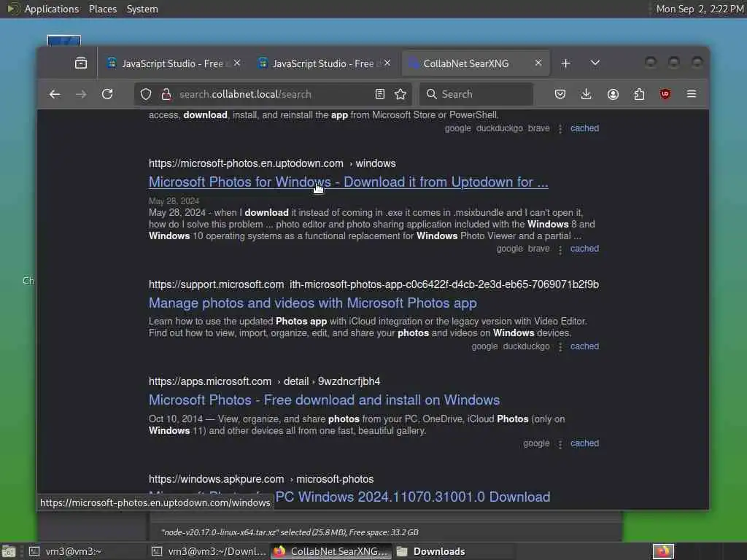Expand the three-dot menu of apps.microsoft.com result

(x=560, y=444)
